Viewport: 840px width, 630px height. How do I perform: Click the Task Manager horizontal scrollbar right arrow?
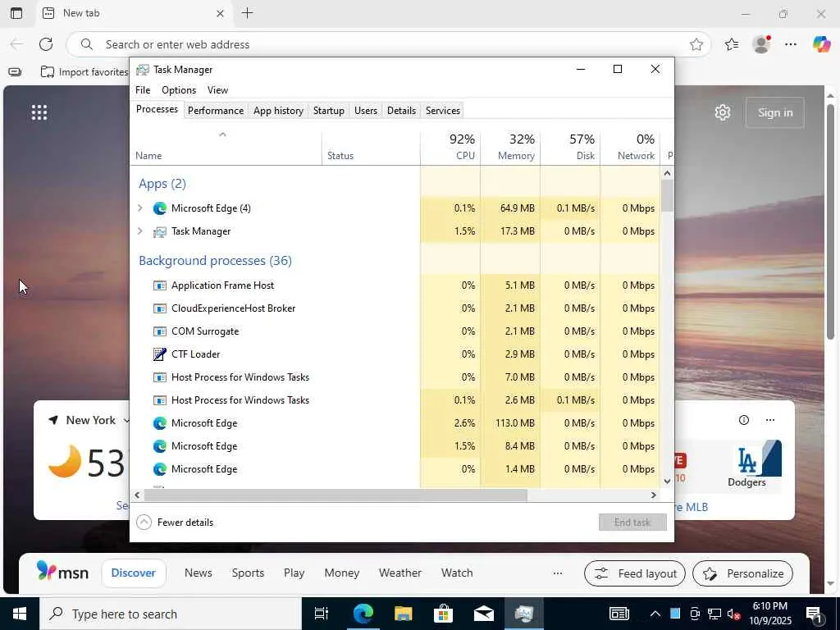[x=654, y=495]
